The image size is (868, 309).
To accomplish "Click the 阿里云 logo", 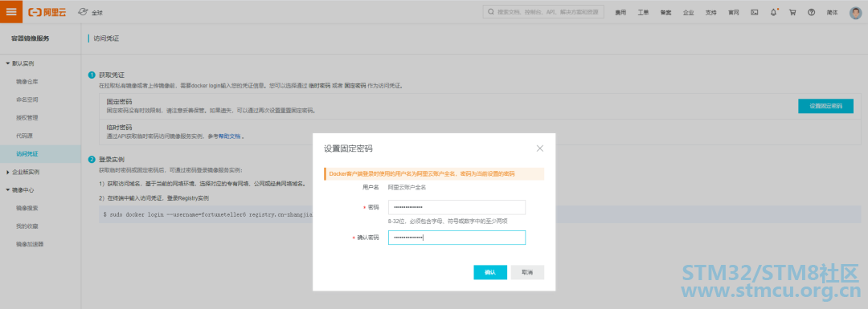I will (47, 11).
